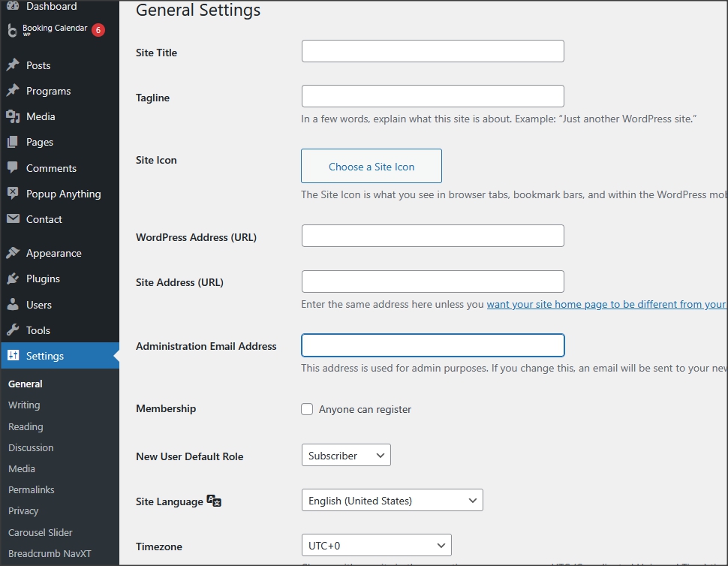The width and height of the screenshot is (728, 566).
Task: Click the Choose a Site Icon button
Action: 372,167
